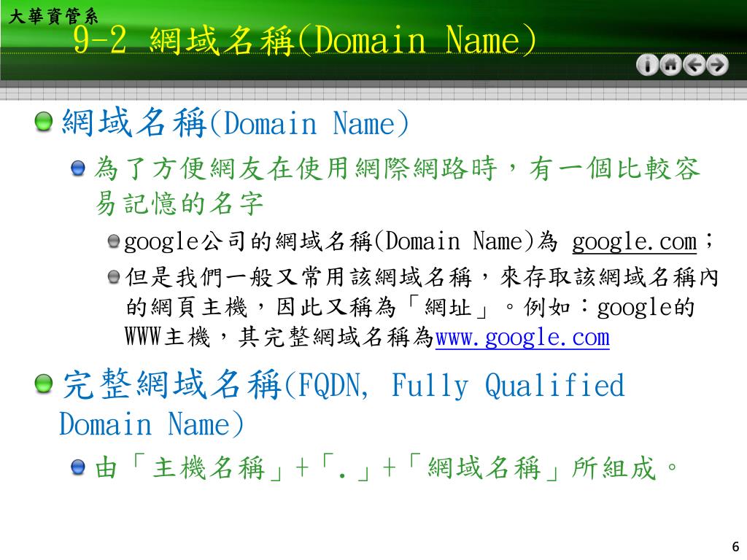This screenshot has width=747, height=560.
Task: Click the heading continuation Domain Name)
Action: pos(152,424)
